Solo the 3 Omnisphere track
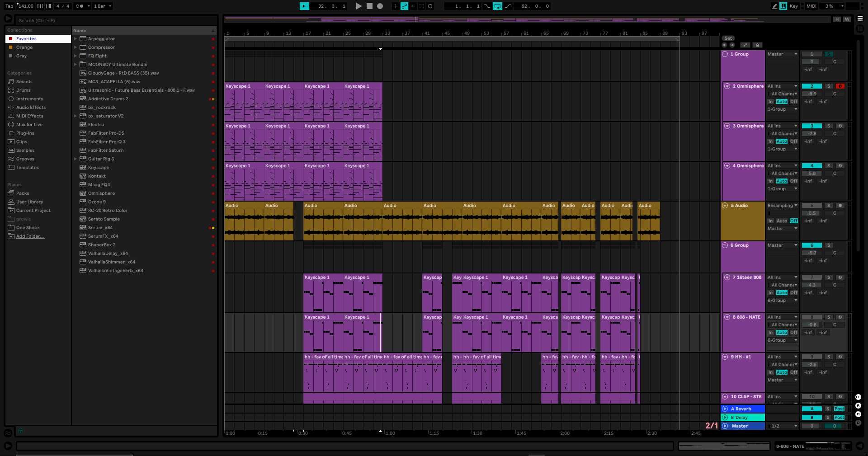Image resolution: width=868 pixels, height=456 pixels. [x=828, y=126]
